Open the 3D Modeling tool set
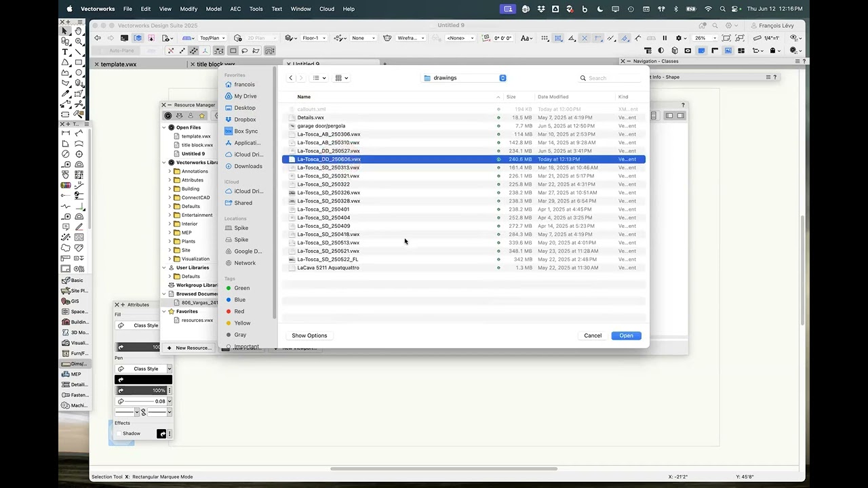The height and width of the screenshot is (488, 868). coord(75,332)
